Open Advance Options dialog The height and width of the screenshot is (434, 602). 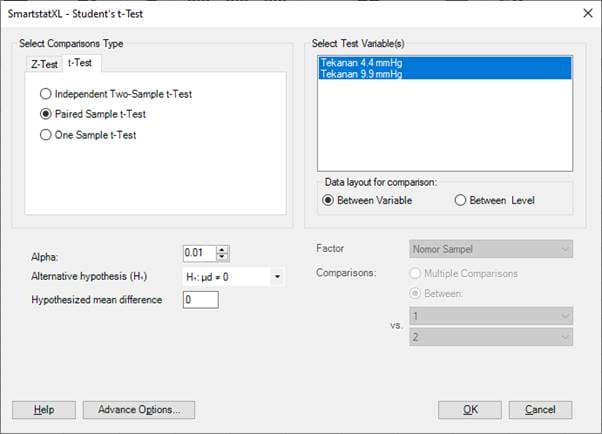[139, 410]
